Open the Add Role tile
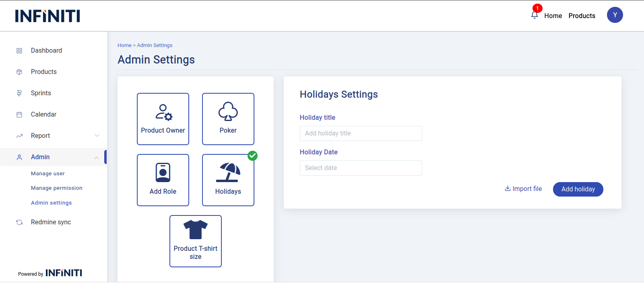 163,180
